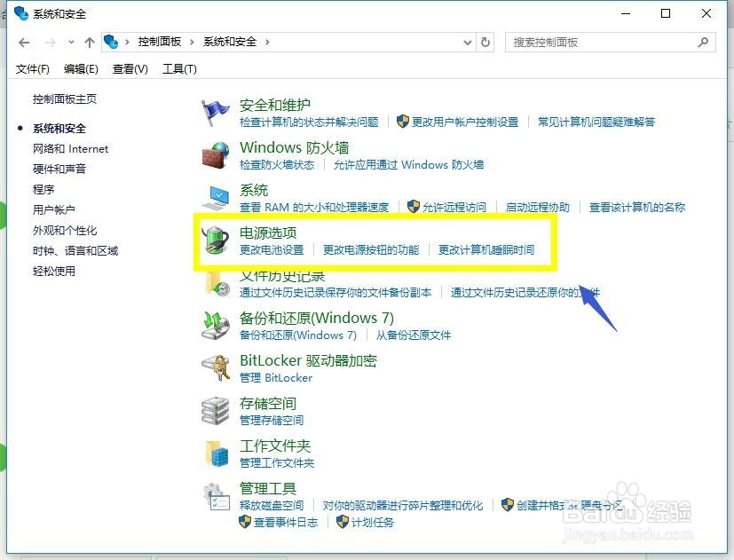Open the Windows 防火墙 heading
This screenshot has width=734, height=560.
pyautogui.click(x=295, y=147)
